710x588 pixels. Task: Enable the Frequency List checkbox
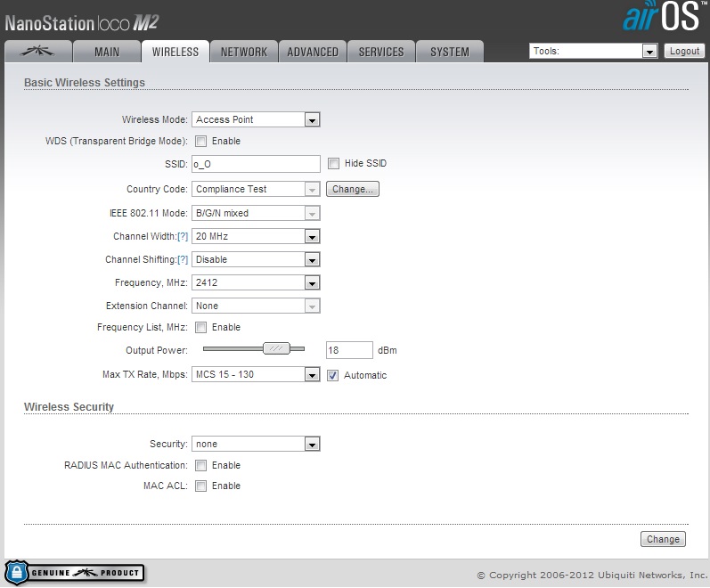point(200,328)
